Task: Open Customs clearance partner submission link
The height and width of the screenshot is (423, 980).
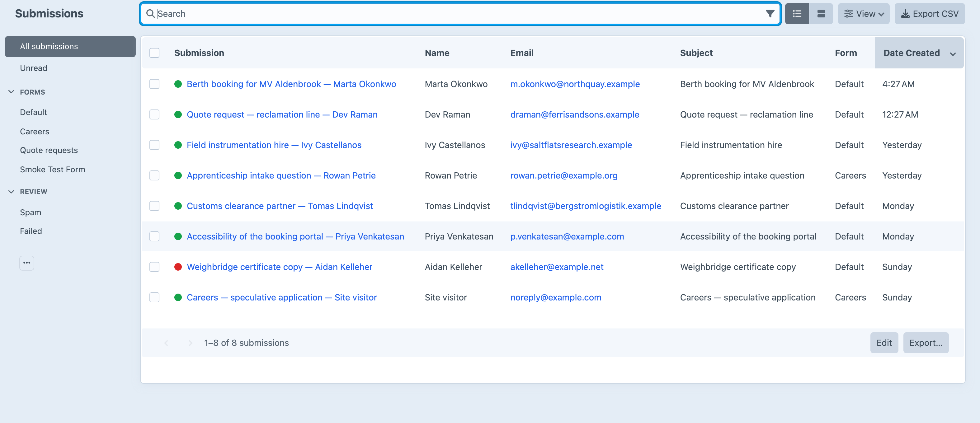Action: pyautogui.click(x=280, y=206)
